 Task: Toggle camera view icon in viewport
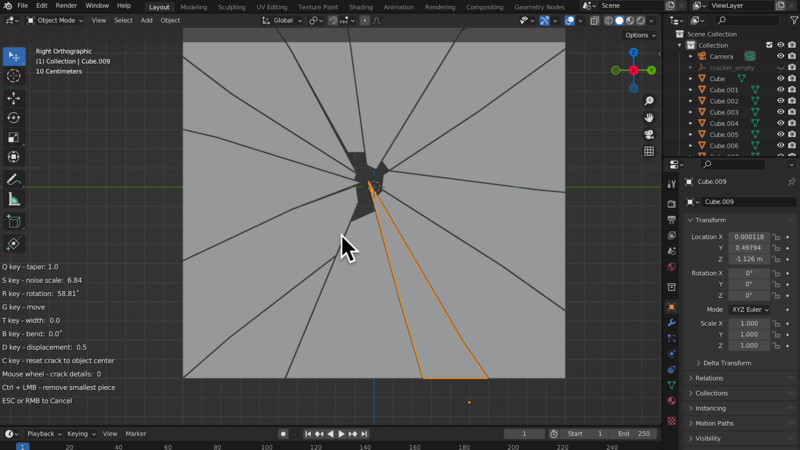(649, 135)
